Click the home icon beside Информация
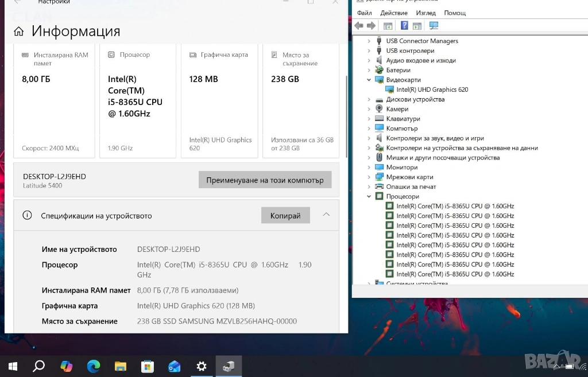Viewport: 588px width, 377px height. click(19, 32)
